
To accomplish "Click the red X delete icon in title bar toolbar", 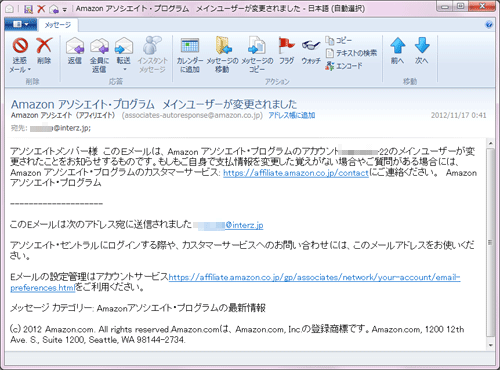I will [41, 9].
